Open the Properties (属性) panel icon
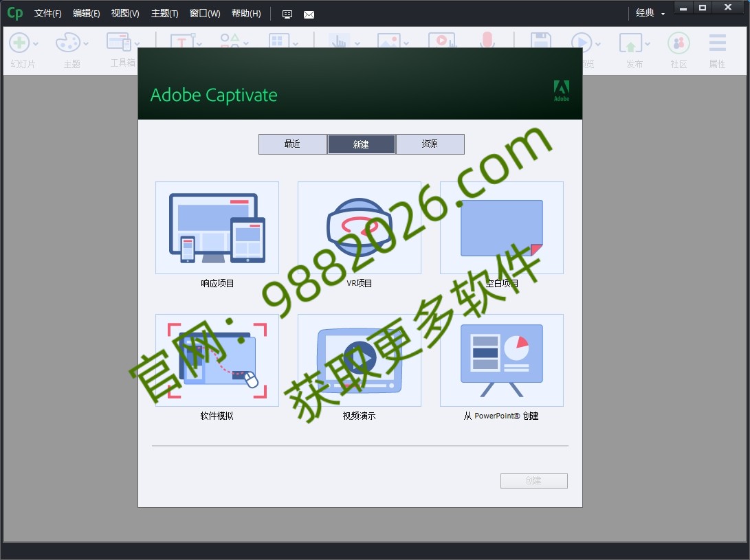This screenshot has height=560, width=750. click(x=718, y=43)
